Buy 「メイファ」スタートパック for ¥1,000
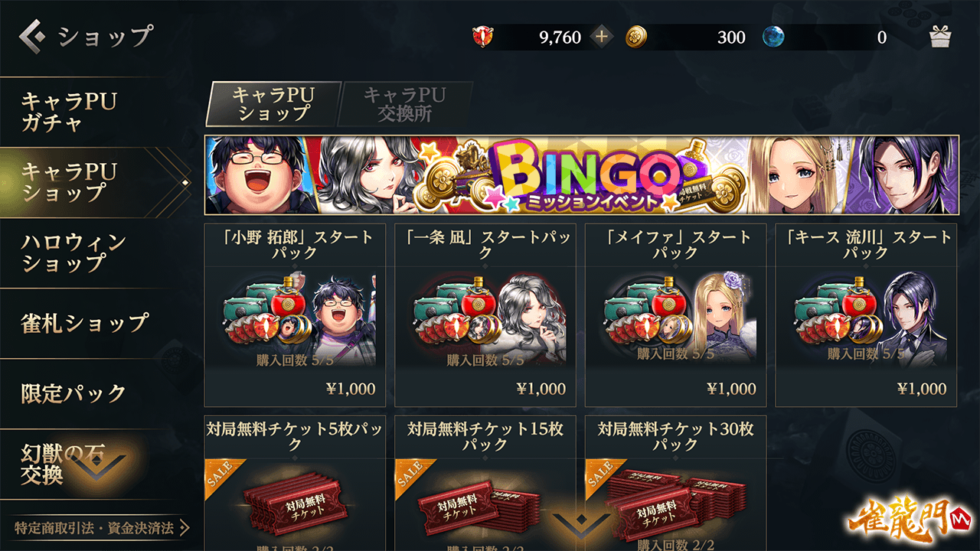The width and height of the screenshot is (980, 551). click(675, 315)
